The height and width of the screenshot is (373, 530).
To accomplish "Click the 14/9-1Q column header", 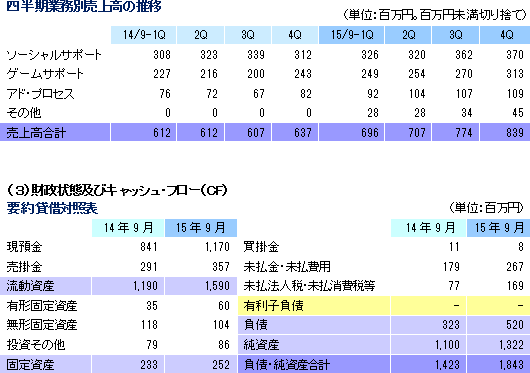I will 144,35.
